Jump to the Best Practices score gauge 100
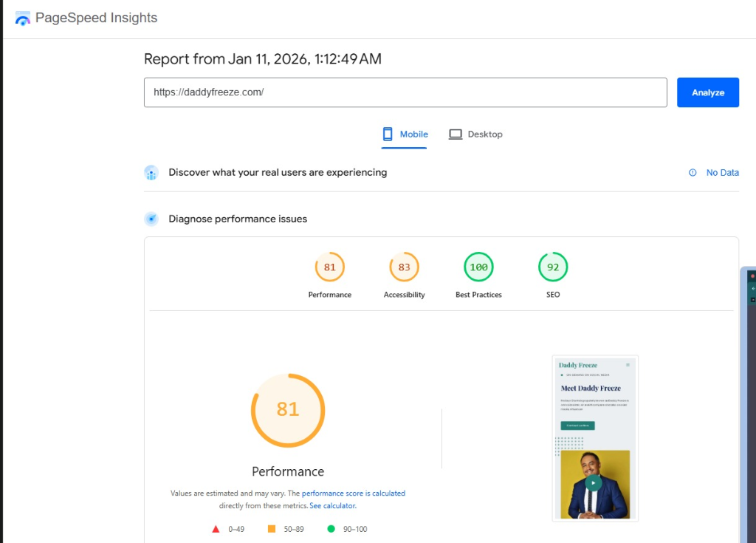This screenshot has width=756, height=543. pyautogui.click(x=478, y=267)
